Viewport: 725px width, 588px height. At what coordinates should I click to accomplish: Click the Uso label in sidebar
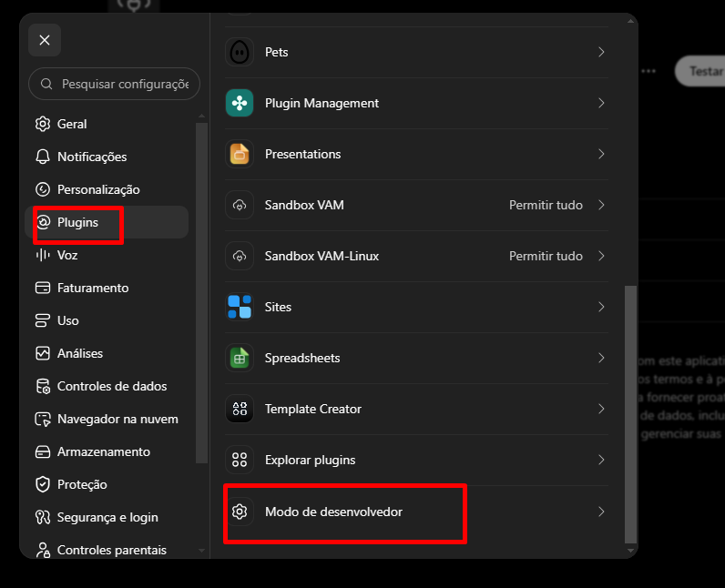pyautogui.click(x=68, y=320)
